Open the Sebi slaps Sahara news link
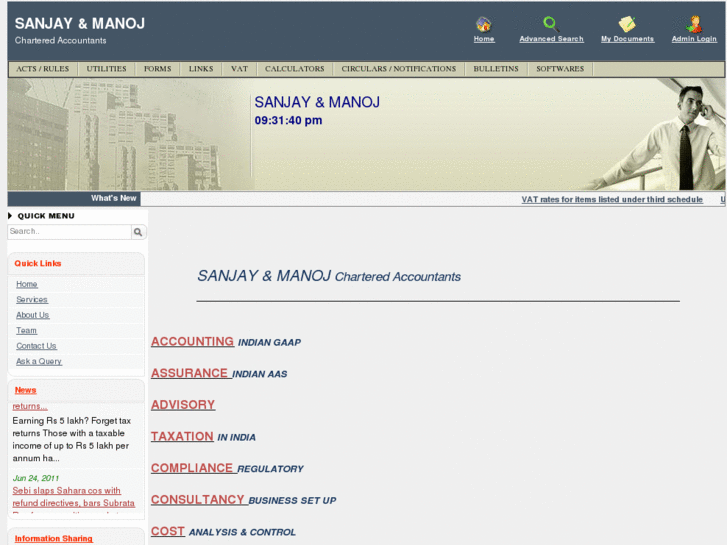Image resolution: width=727 pixels, height=545 pixels. pos(74,497)
